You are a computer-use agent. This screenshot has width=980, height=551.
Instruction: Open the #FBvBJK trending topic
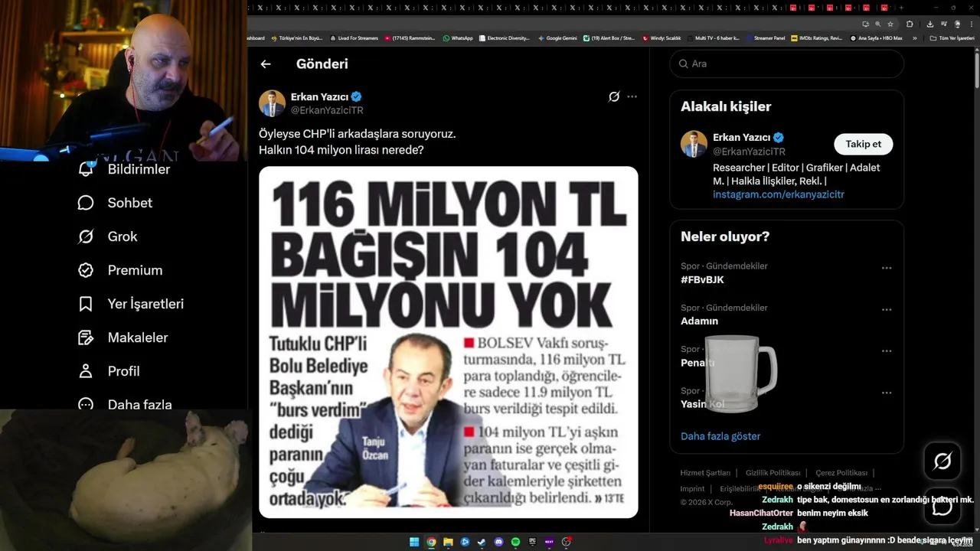click(x=702, y=280)
